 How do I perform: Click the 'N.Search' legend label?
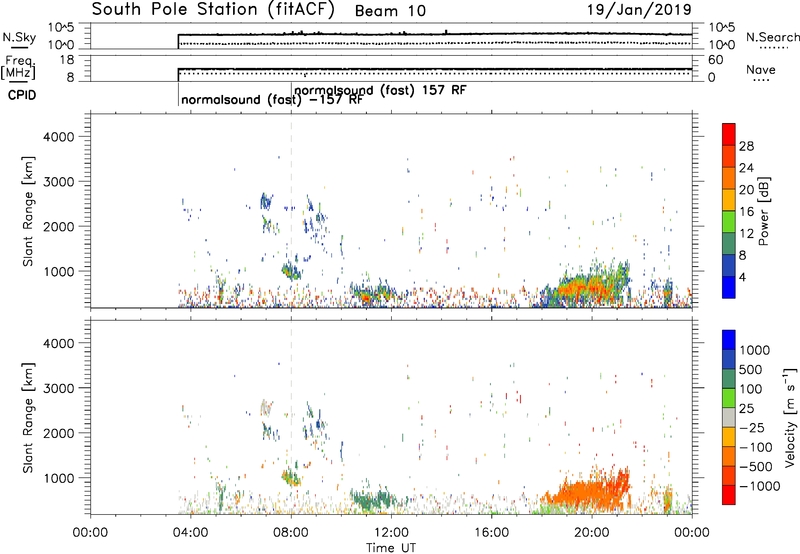tap(773, 37)
